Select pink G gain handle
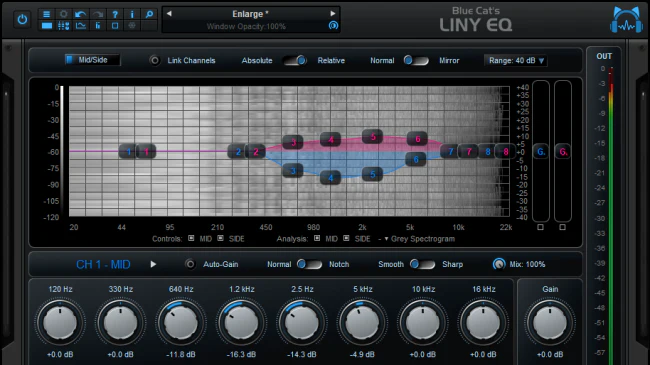 563,152
